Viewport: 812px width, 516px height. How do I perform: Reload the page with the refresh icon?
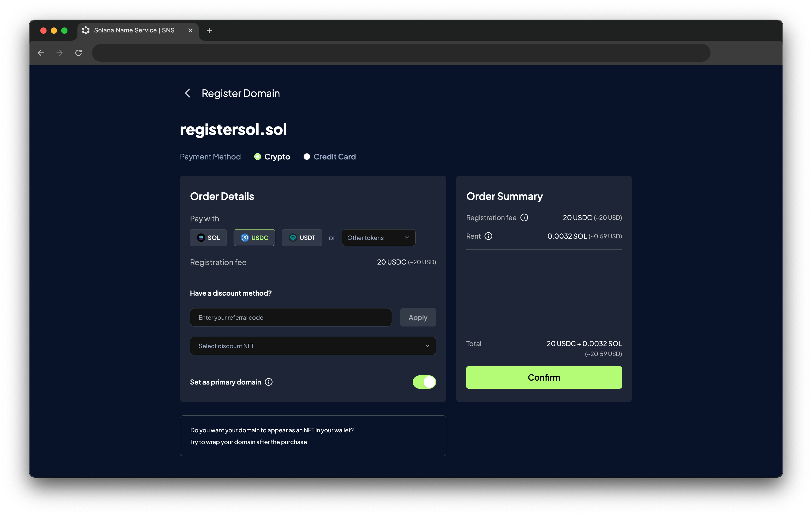click(78, 53)
